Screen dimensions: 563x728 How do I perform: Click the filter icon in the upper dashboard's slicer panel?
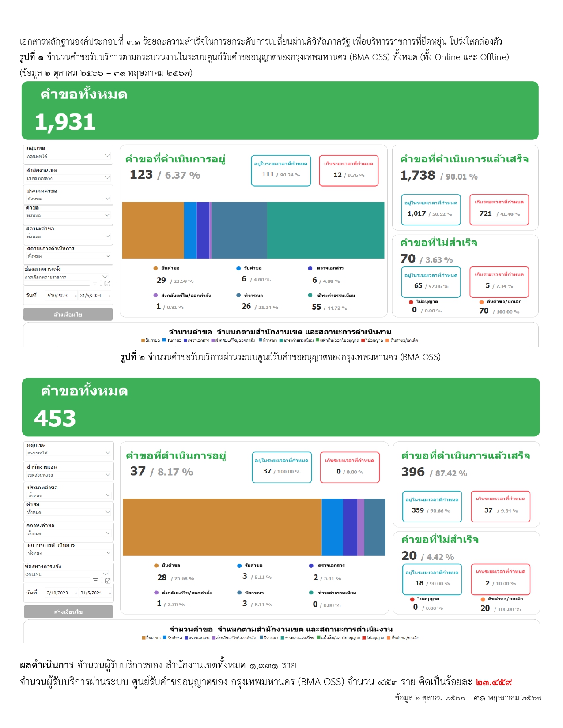(x=95, y=283)
